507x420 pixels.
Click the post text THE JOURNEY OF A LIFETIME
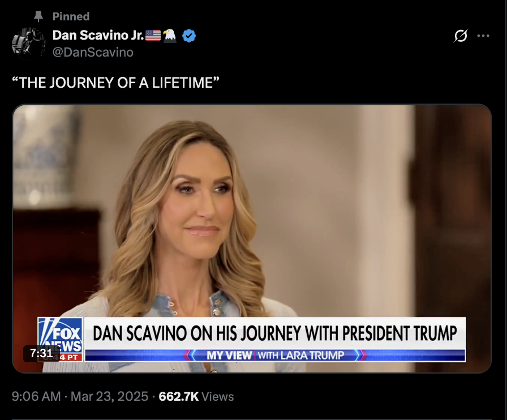(x=115, y=83)
